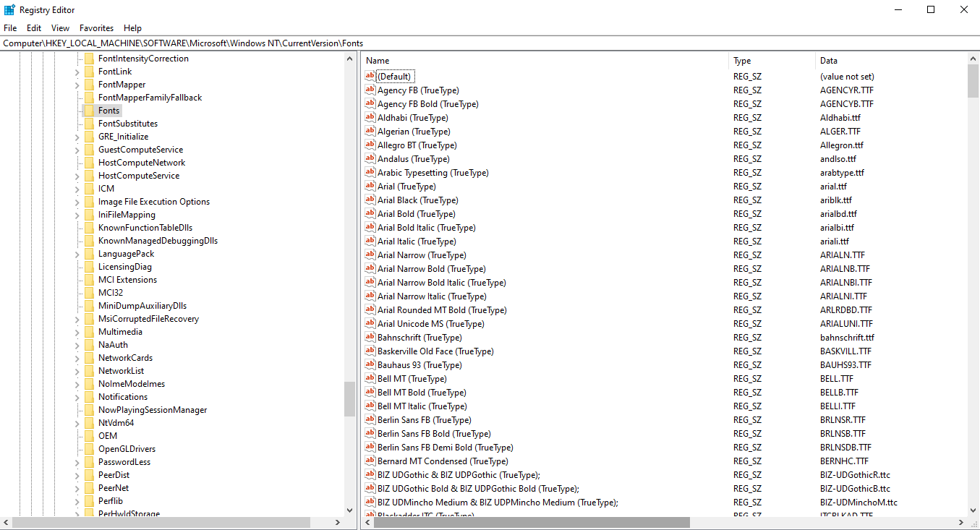Click the ab icon next to Aldhabi (TrueType)
Viewport: 980px width, 530px height.
pos(370,117)
